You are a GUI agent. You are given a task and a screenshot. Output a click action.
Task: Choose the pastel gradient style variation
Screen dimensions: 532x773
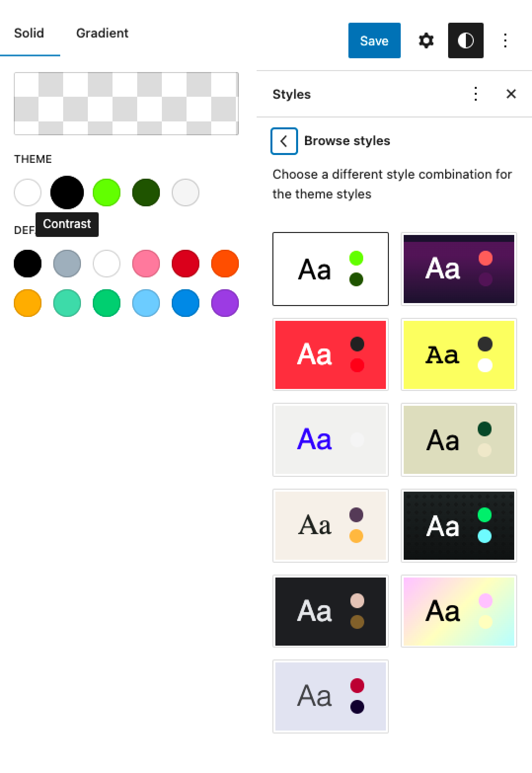click(459, 611)
